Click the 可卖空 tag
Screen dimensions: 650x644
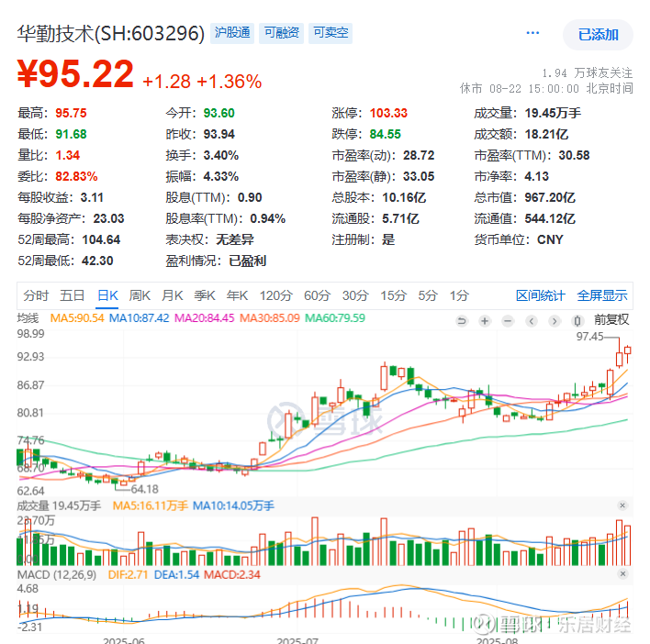pos(331,33)
